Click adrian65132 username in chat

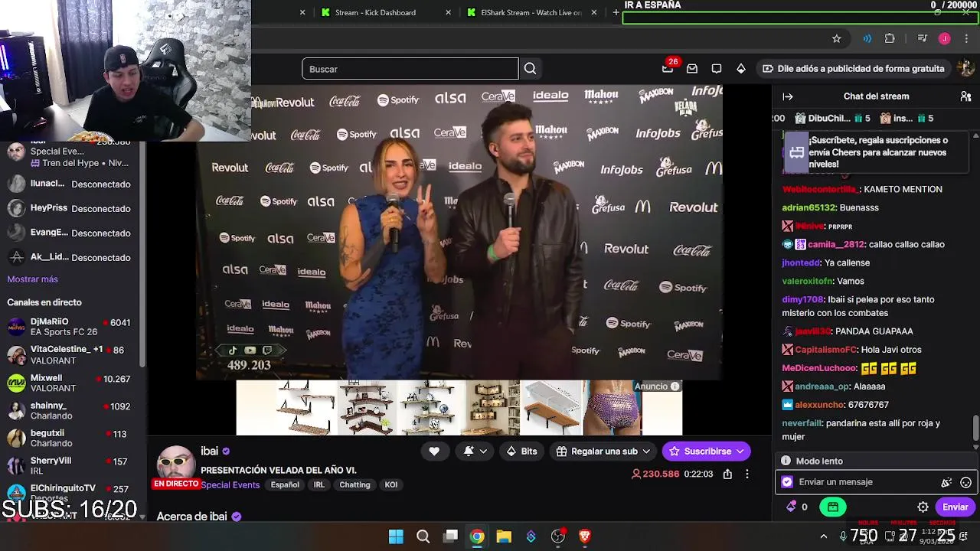point(808,208)
